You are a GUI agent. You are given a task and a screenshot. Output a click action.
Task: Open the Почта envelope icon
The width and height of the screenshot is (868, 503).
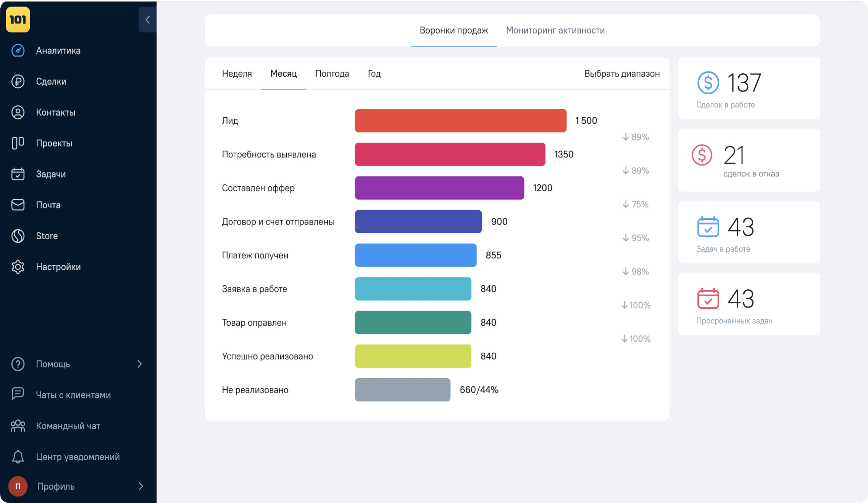click(18, 205)
